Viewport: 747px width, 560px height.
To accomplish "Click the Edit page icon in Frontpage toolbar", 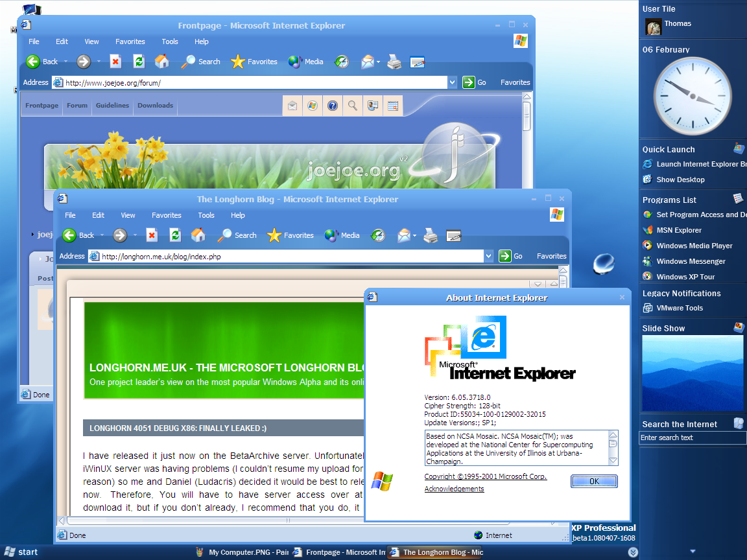I will [418, 62].
